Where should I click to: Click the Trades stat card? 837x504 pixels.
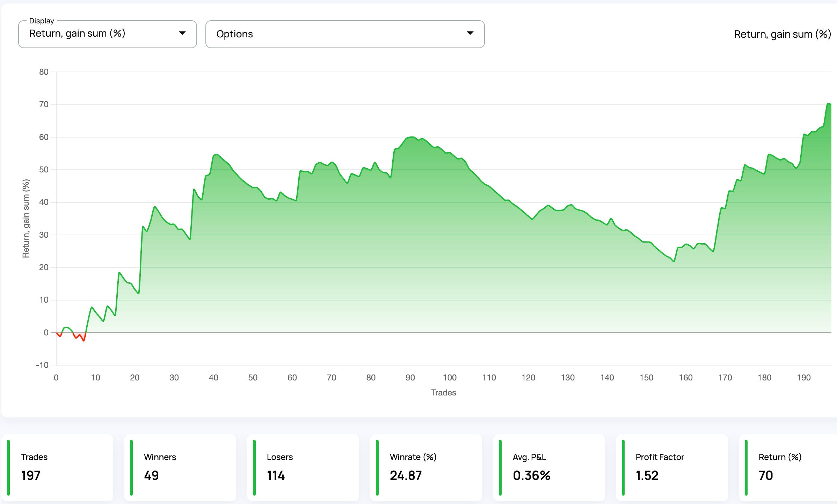(58, 467)
